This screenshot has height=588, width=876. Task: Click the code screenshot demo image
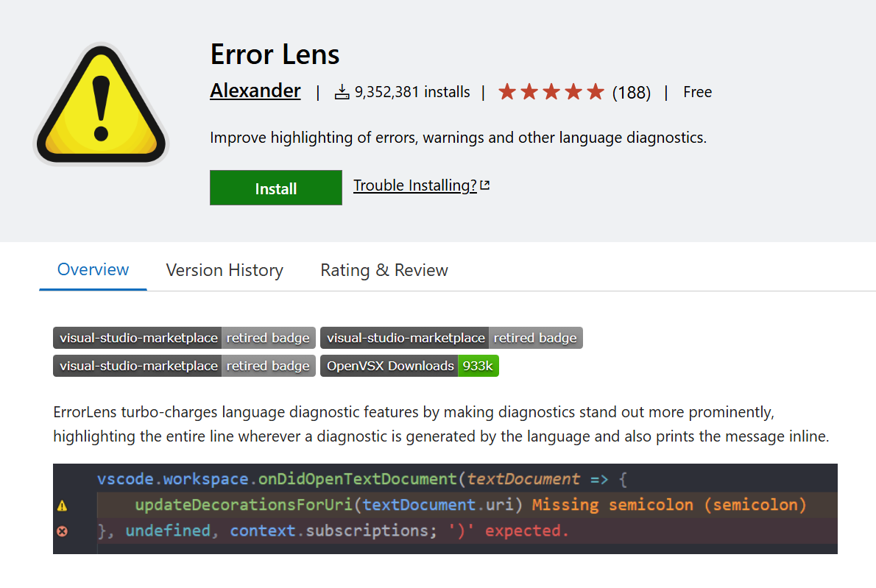(x=445, y=509)
